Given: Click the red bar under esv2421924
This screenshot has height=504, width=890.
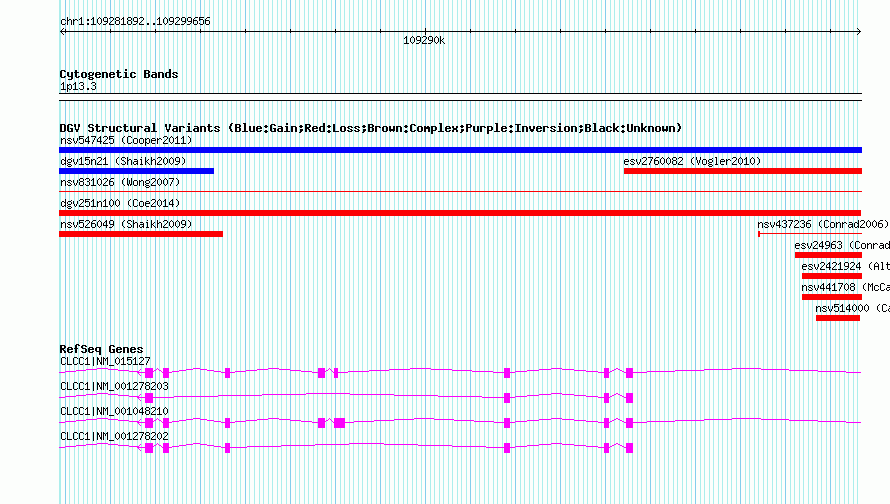Looking at the screenshot, I should click(x=832, y=276).
